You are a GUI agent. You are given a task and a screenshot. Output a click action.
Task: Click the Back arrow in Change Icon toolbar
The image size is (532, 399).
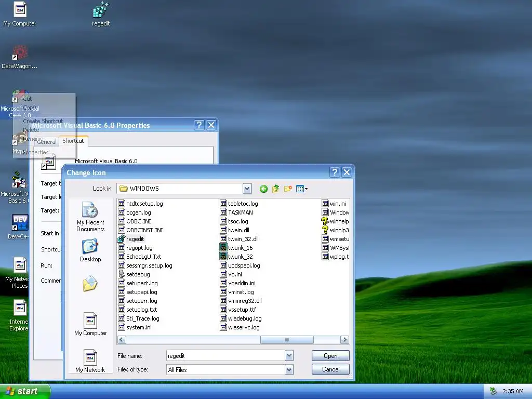click(263, 189)
